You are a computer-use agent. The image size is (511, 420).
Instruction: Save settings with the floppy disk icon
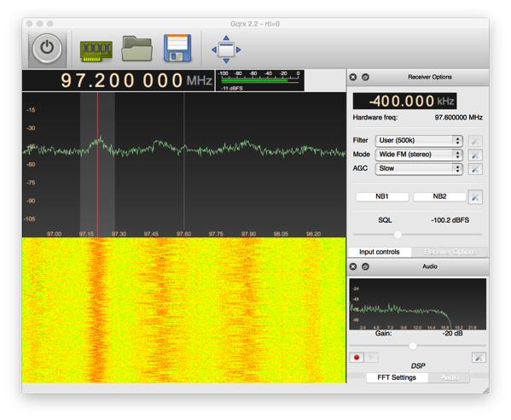[177, 48]
